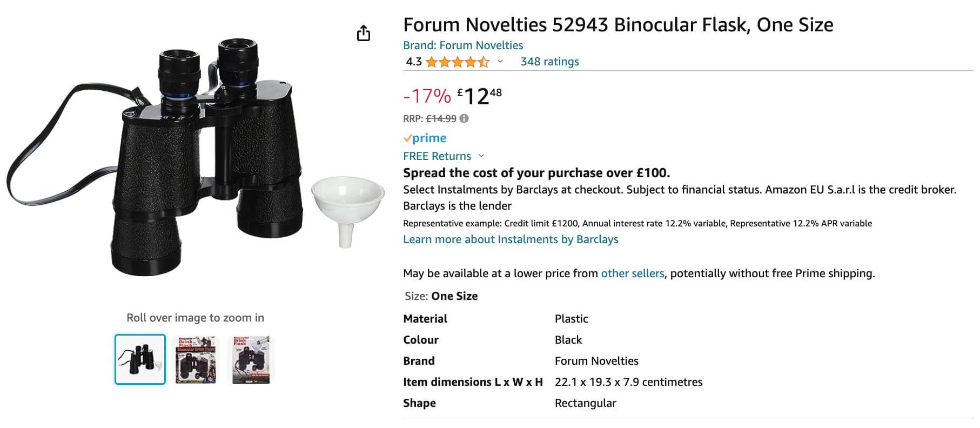The width and height of the screenshot is (980, 428).
Task: Select the second packaging thumbnail
Action: (196, 359)
